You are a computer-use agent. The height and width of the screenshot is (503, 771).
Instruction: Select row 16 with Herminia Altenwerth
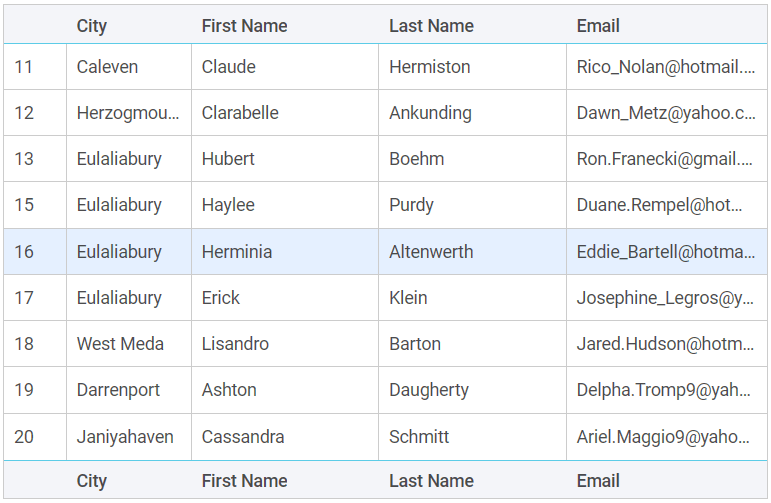pyautogui.click(x=236, y=252)
